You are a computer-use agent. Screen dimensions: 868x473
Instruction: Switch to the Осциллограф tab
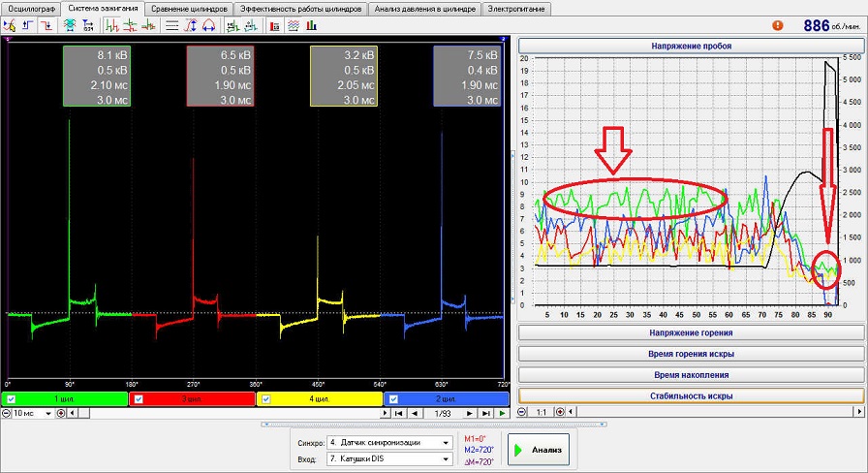(32, 9)
